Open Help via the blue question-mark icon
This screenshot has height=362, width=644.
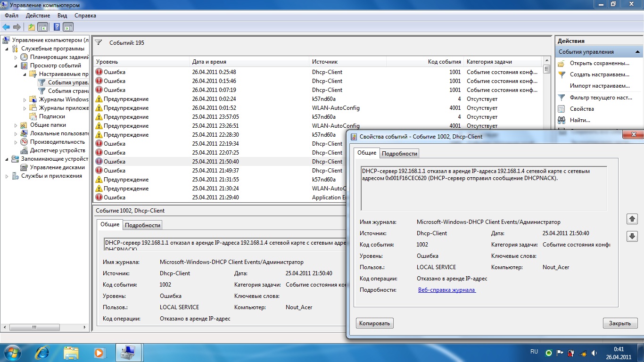click(x=57, y=27)
